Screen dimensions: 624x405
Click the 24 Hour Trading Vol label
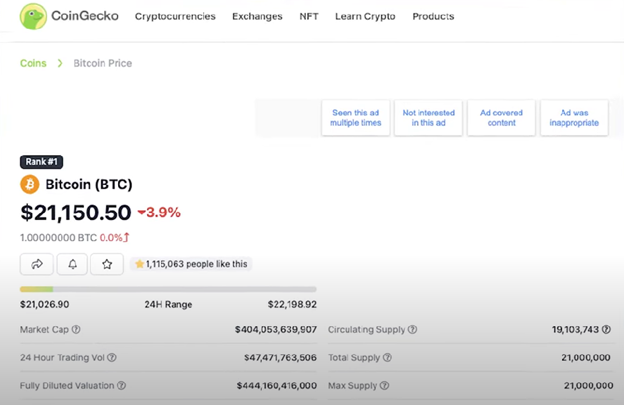click(62, 357)
